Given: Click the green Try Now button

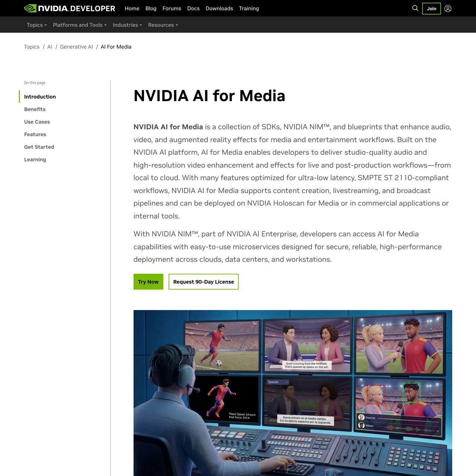Looking at the screenshot, I should pos(148,282).
